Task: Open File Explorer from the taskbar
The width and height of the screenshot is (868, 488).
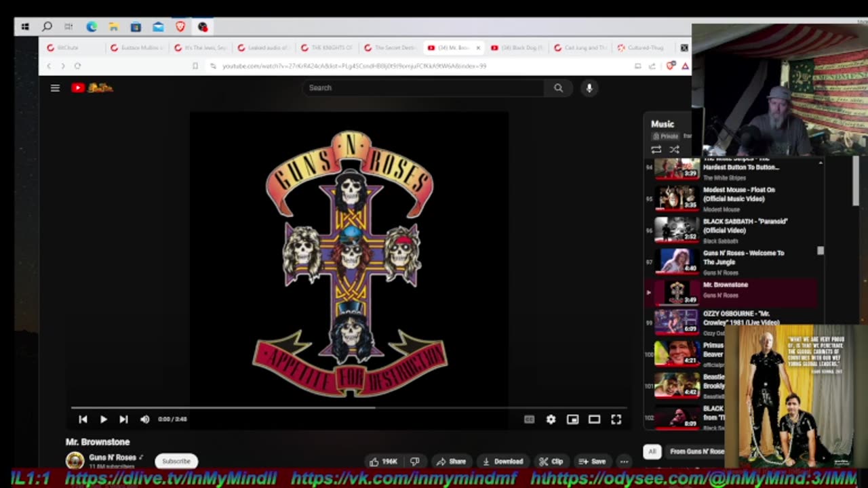Action: 114,27
